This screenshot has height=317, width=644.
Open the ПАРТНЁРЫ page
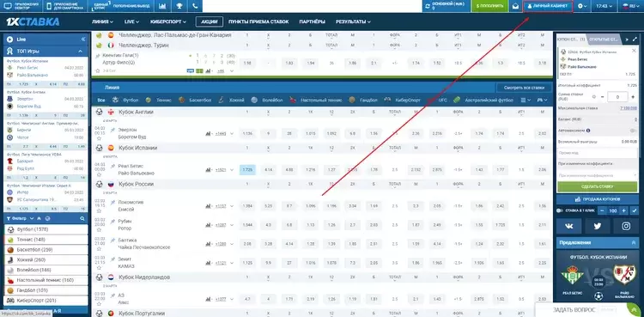313,21
